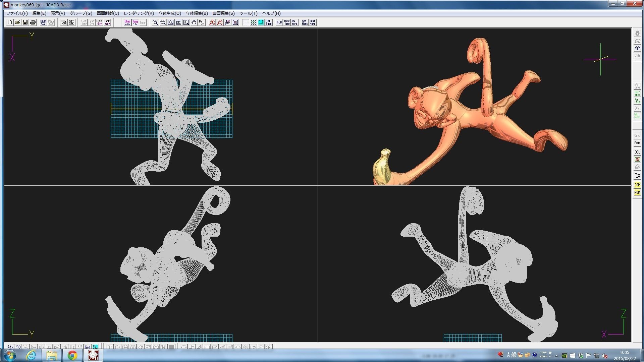Click the Angle measure button

637,101
